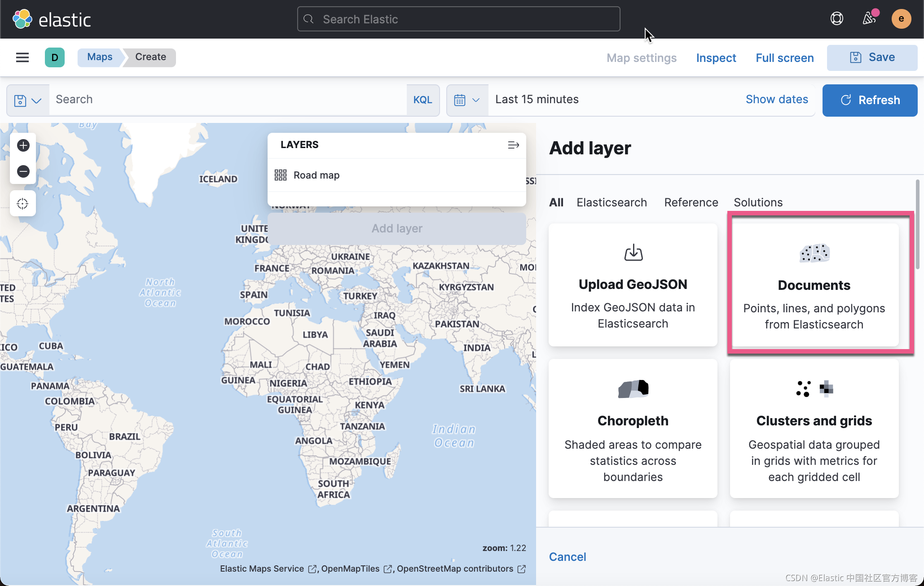Open Map settings
The width and height of the screenshot is (924, 586).
tap(642, 58)
